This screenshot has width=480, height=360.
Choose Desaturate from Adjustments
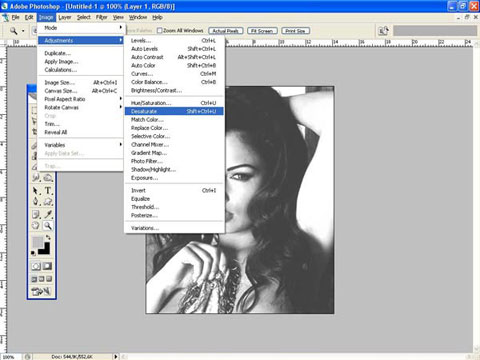[174, 111]
